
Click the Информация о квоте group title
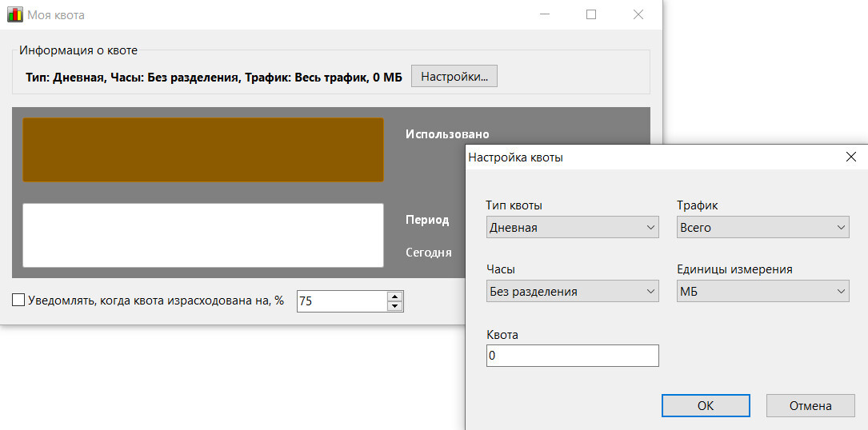pos(78,50)
